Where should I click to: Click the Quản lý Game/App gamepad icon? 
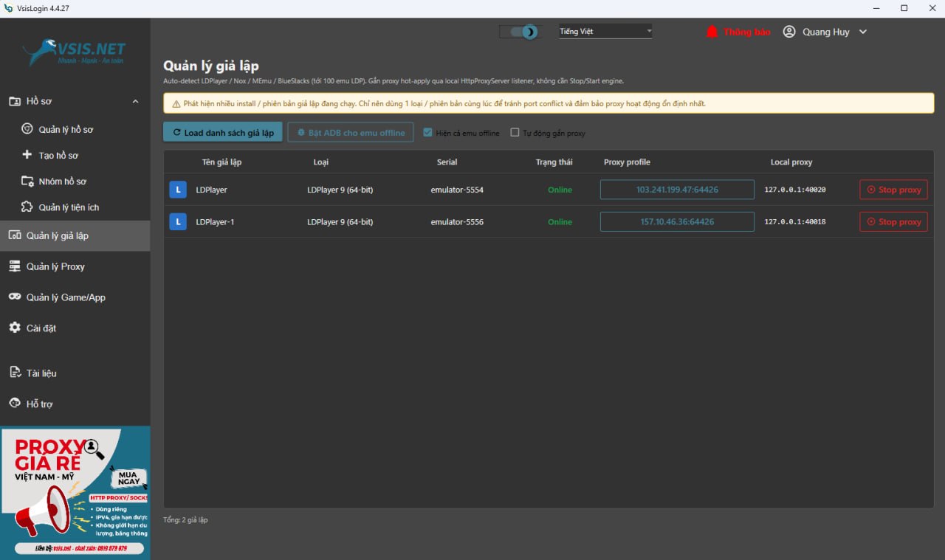point(15,297)
